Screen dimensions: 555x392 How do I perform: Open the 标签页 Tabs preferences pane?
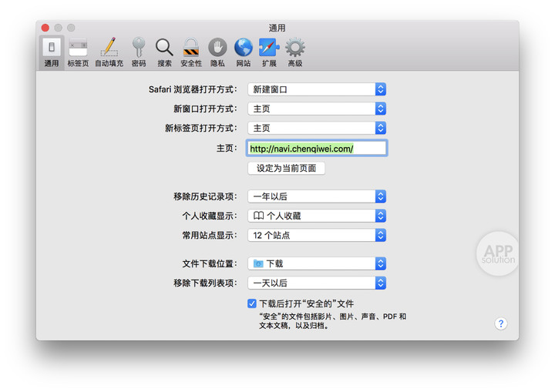click(78, 52)
